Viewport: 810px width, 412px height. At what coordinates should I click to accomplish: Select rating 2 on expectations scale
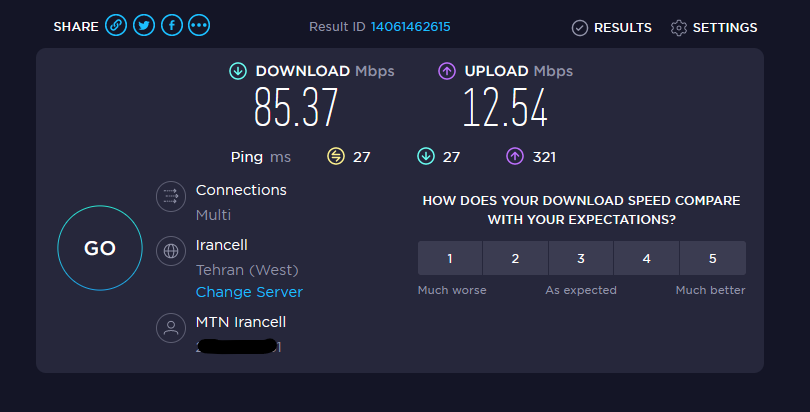coord(515,258)
